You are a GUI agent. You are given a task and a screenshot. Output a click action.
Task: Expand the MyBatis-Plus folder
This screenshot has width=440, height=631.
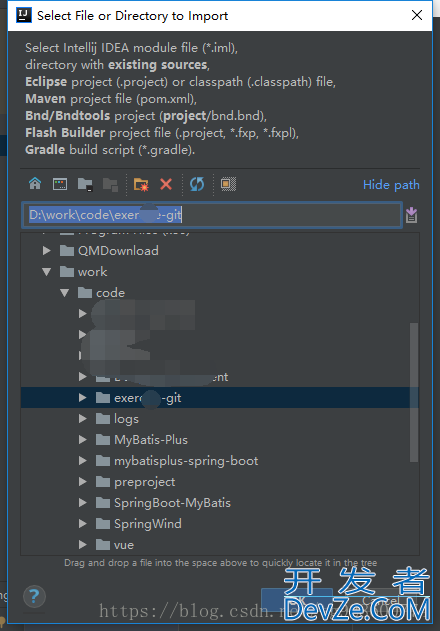[x=83, y=439]
